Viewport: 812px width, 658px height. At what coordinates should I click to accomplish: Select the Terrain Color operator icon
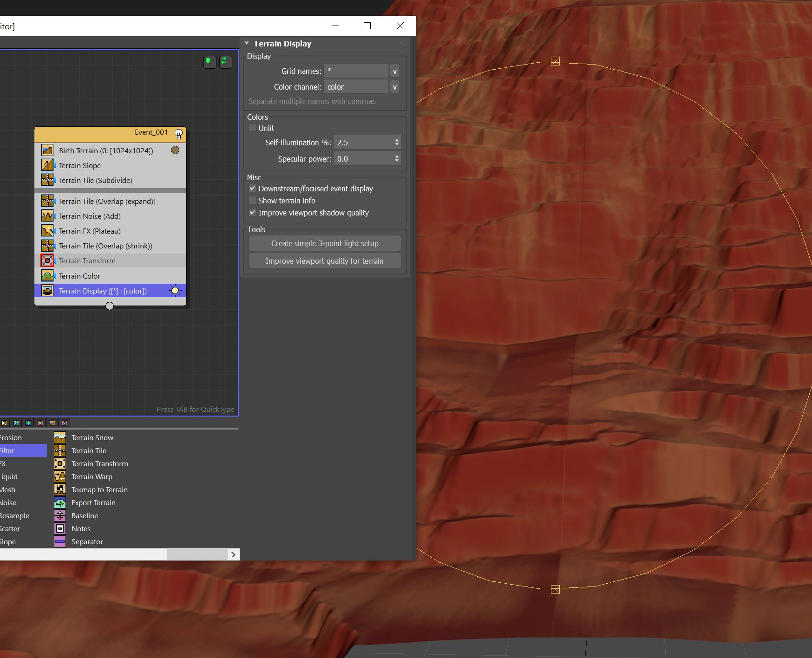point(47,276)
